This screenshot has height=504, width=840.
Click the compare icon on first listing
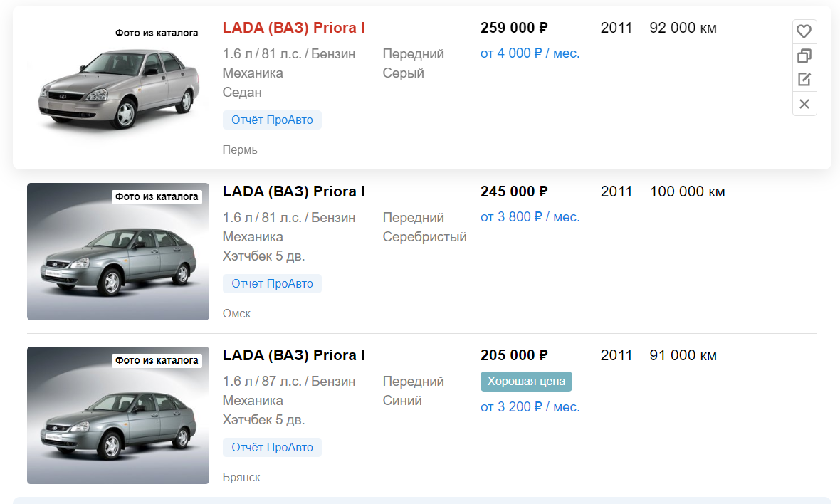point(804,56)
